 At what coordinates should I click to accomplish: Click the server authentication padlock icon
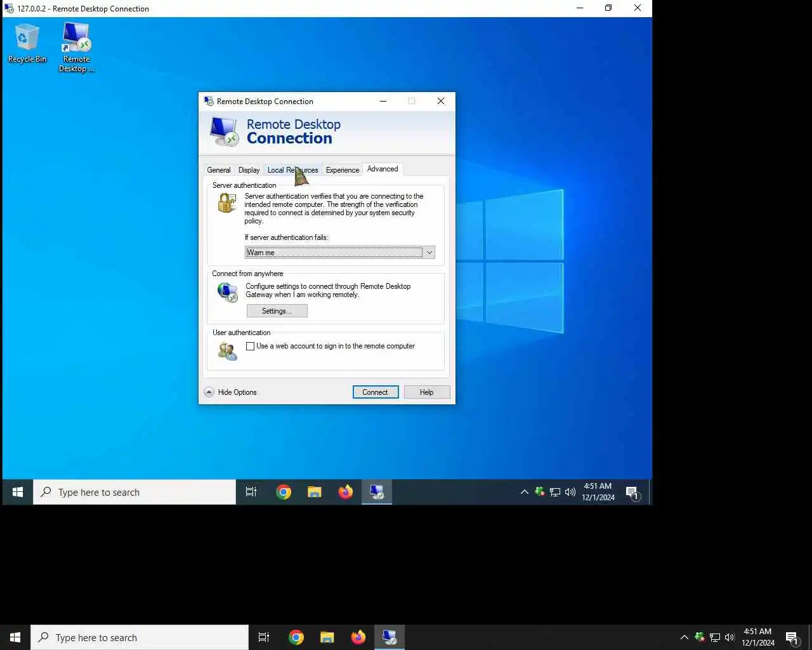click(x=227, y=202)
